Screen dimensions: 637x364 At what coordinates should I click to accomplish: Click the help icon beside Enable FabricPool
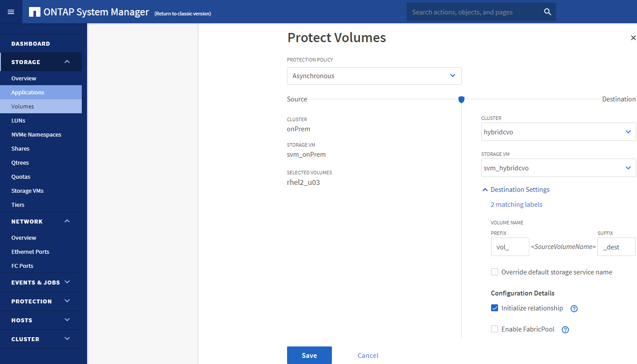[x=565, y=330]
